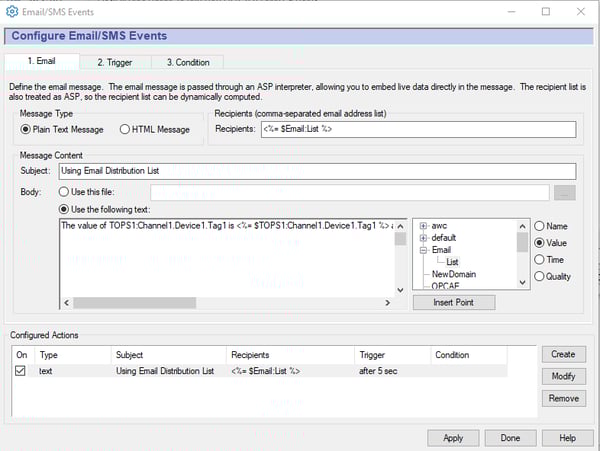This screenshot has height=451, width=600.
Task: Click the Insert Point button
Action: 453,302
